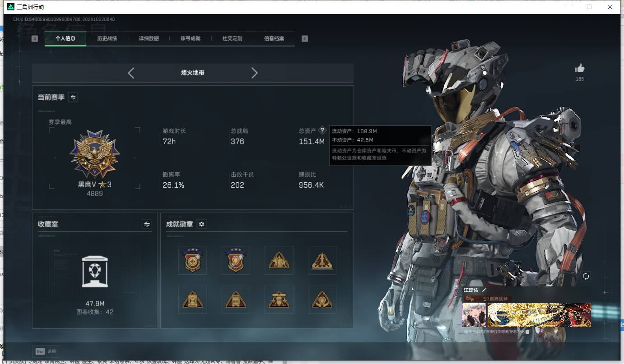Open the 详细数据 tab
Viewport: 624px width, 364px height.
[x=149, y=39]
